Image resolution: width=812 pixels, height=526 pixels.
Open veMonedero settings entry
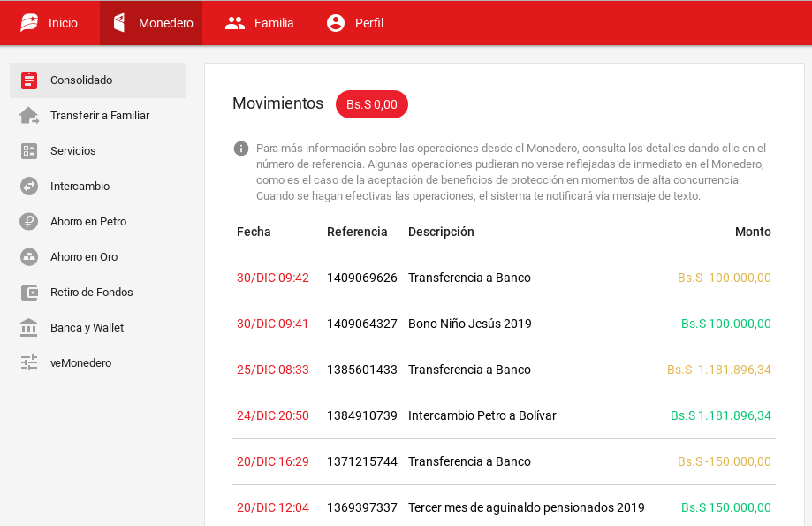98,362
